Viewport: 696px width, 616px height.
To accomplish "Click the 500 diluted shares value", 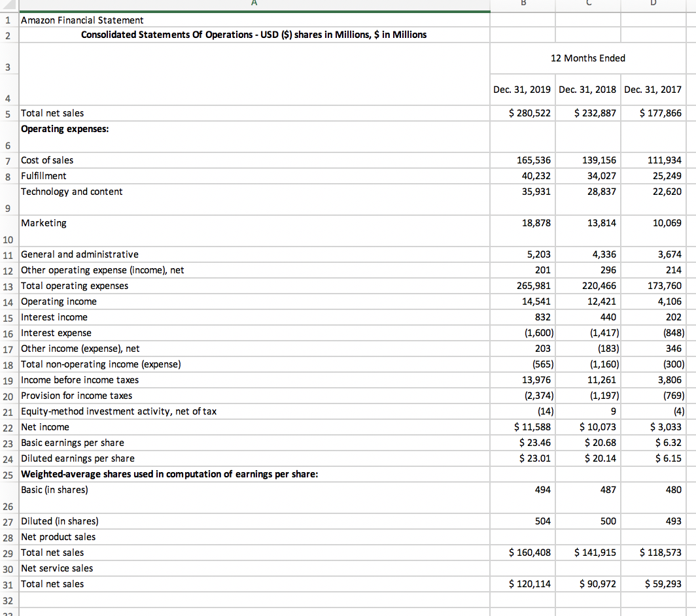I will [608, 521].
